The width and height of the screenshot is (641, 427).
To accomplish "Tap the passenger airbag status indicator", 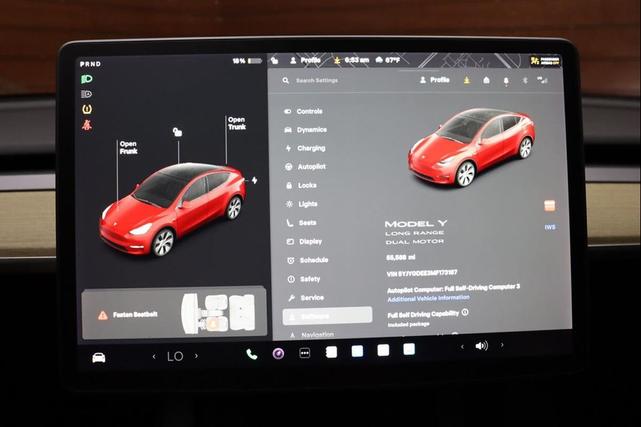I will (x=545, y=61).
